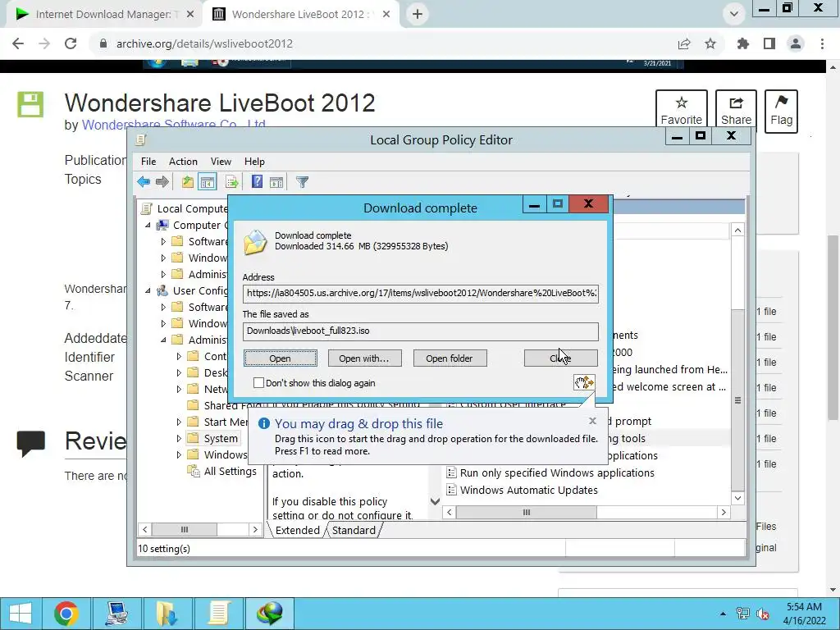Open the Help toolbar icon with question mark
Image resolution: width=840 pixels, height=630 pixels.
pyautogui.click(x=257, y=182)
